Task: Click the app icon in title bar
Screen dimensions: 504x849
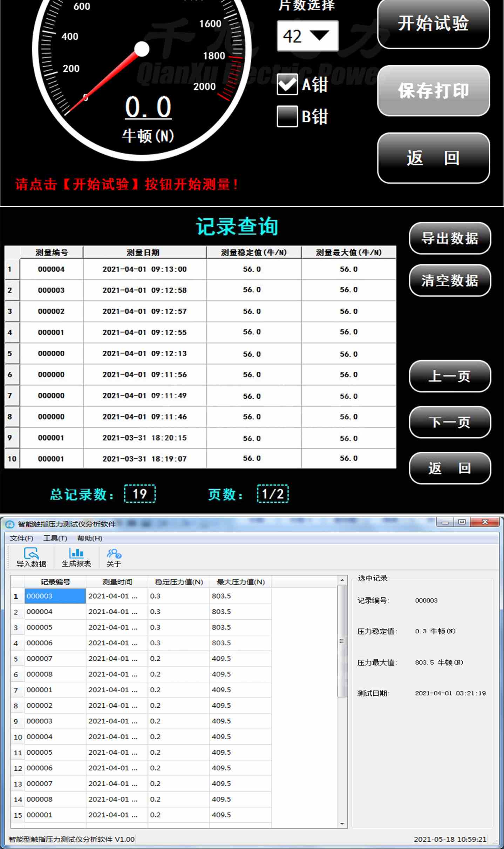Action: pyautogui.click(x=10, y=524)
